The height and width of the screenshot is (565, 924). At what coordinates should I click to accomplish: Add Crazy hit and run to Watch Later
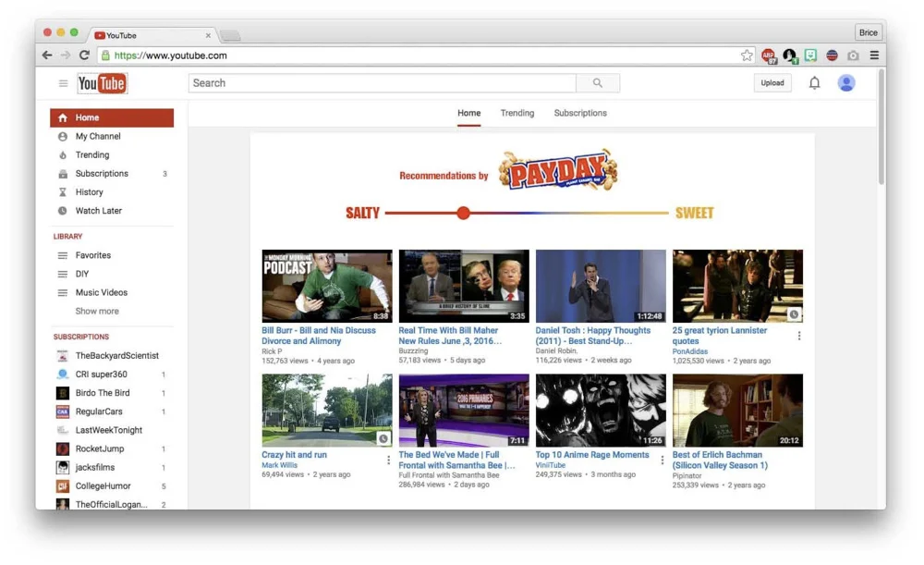tap(383, 438)
